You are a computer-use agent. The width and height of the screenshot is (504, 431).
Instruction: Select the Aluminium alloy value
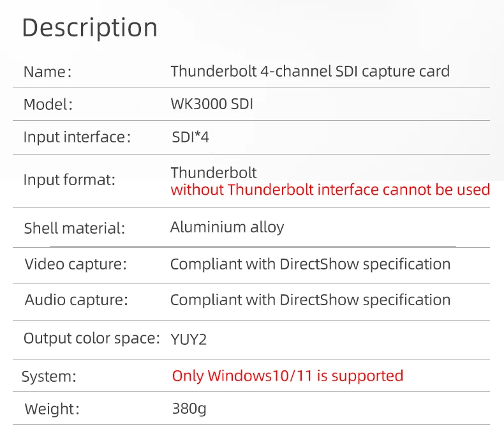coord(227,227)
